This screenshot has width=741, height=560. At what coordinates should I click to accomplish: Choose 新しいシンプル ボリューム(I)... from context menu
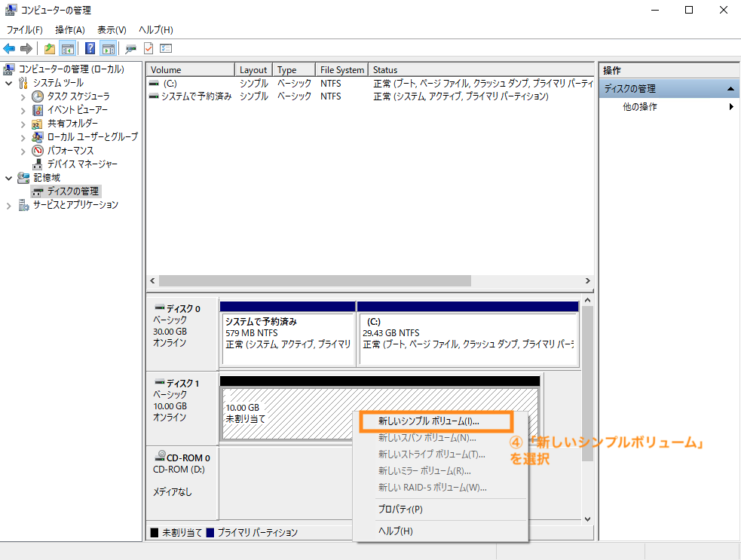pos(440,421)
